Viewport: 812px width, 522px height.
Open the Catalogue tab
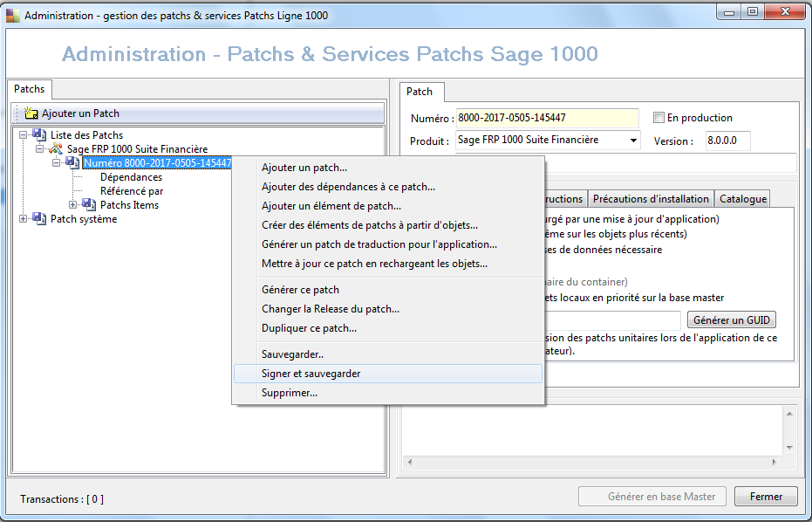(742, 198)
